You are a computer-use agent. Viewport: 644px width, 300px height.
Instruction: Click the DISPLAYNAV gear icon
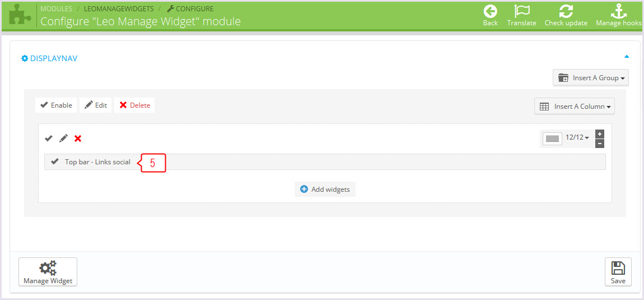click(x=24, y=58)
